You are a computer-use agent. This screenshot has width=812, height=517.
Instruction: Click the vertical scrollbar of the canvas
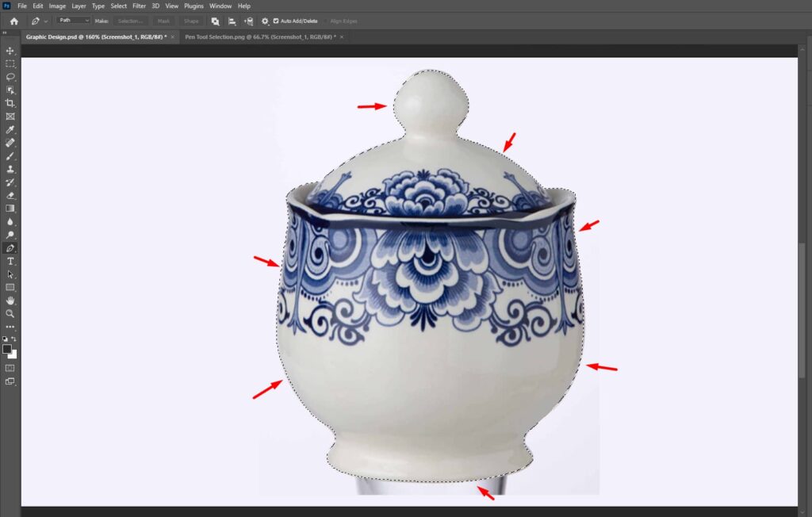pyautogui.click(x=802, y=311)
